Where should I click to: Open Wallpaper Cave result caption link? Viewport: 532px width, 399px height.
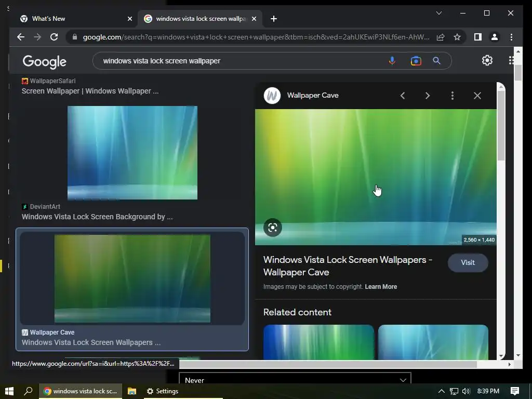tap(91, 342)
